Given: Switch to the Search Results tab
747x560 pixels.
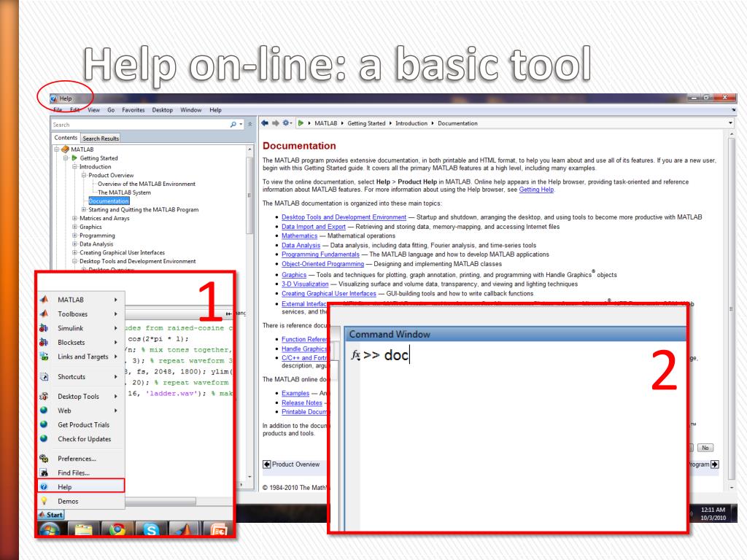Looking at the screenshot, I should tap(101, 138).
